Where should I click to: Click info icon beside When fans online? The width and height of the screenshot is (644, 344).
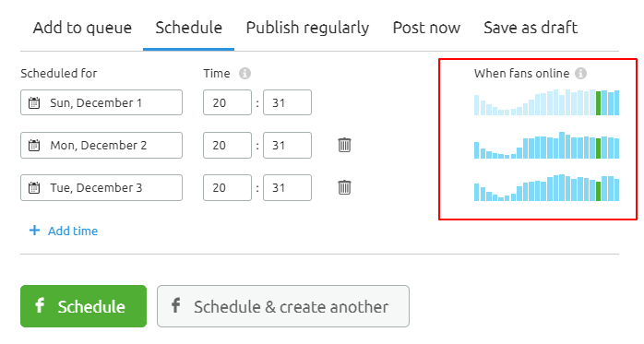click(x=580, y=74)
